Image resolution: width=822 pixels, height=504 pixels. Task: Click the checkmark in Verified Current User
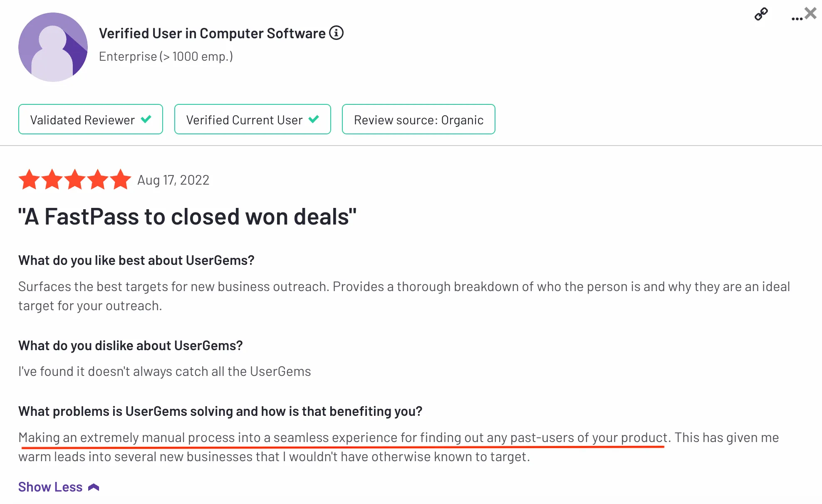coord(314,119)
